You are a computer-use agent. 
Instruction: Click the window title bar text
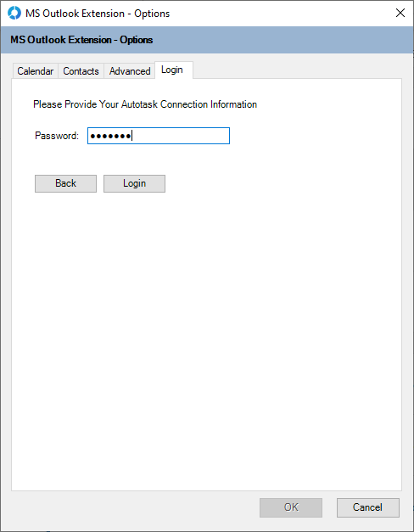coord(98,14)
